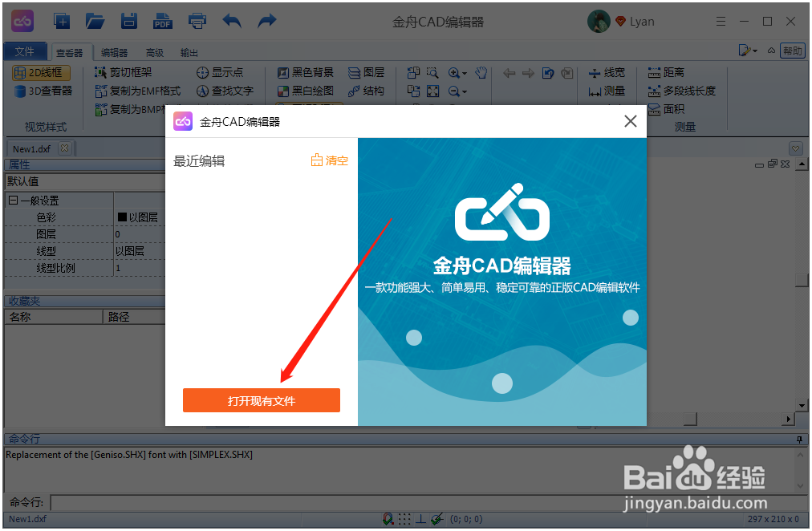Export to PDF with the PDF icon
The height and width of the screenshot is (531, 812).
163,21
